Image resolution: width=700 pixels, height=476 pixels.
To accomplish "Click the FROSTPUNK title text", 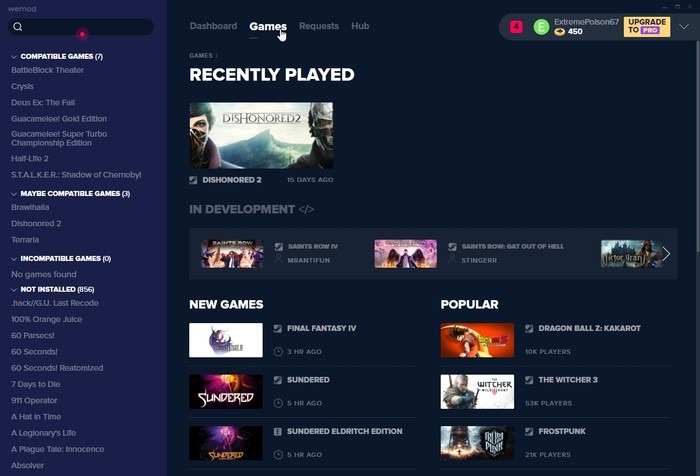I will tap(562, 431).
